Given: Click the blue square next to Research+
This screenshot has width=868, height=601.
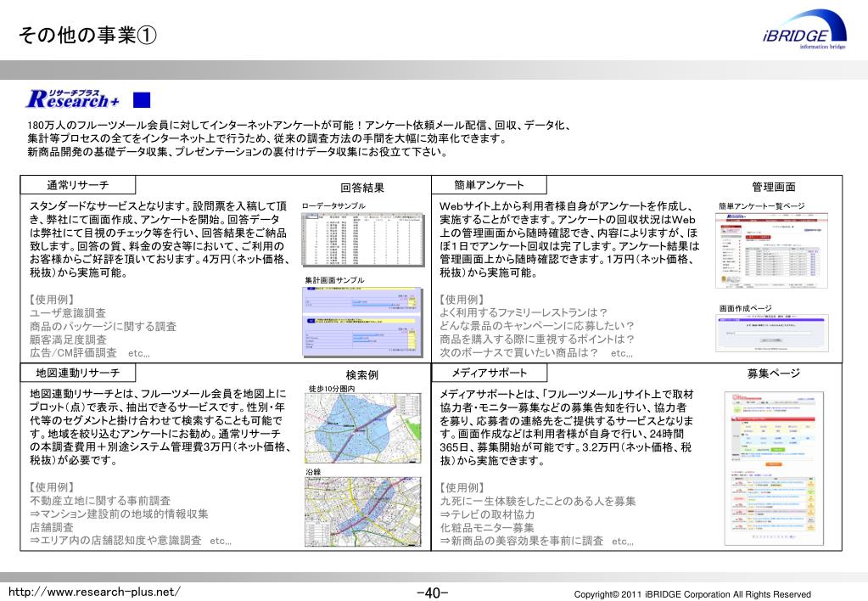Looking at the screenshot, I should 142,100.
